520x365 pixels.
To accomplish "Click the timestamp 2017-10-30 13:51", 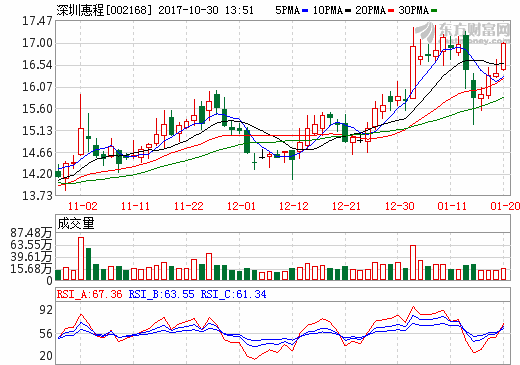I will pyautogui.click(x=206, y=10).
